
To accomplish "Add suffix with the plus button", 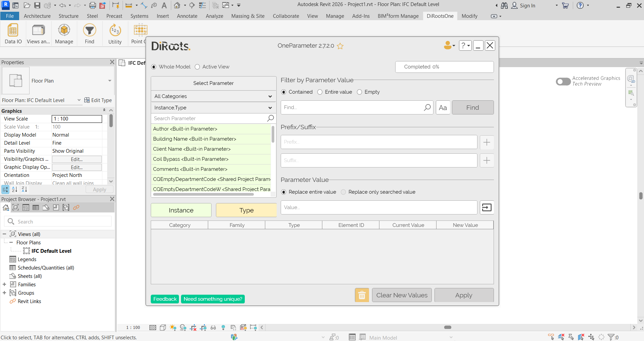I will click(487, 160).
